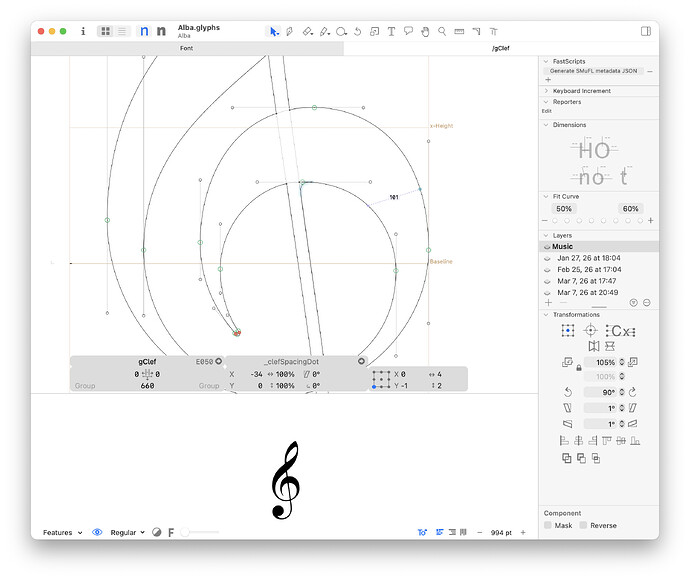Click stepper beside 90° rotation
The image size is (690, 580).
622,392
